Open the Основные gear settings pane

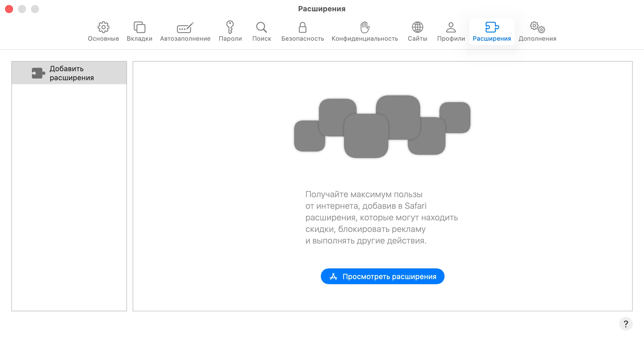click(103, 31)
